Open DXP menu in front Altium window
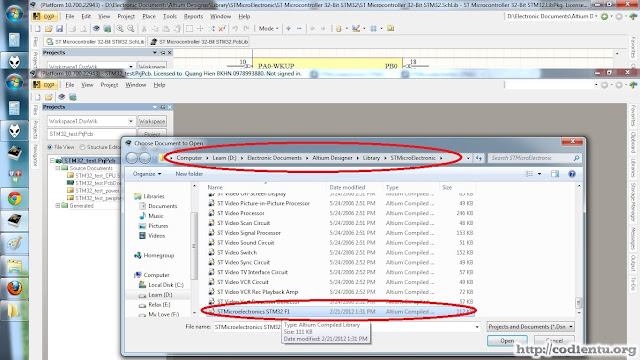The width and height of the screenshot is (640, 360). [x=45, y=85]
